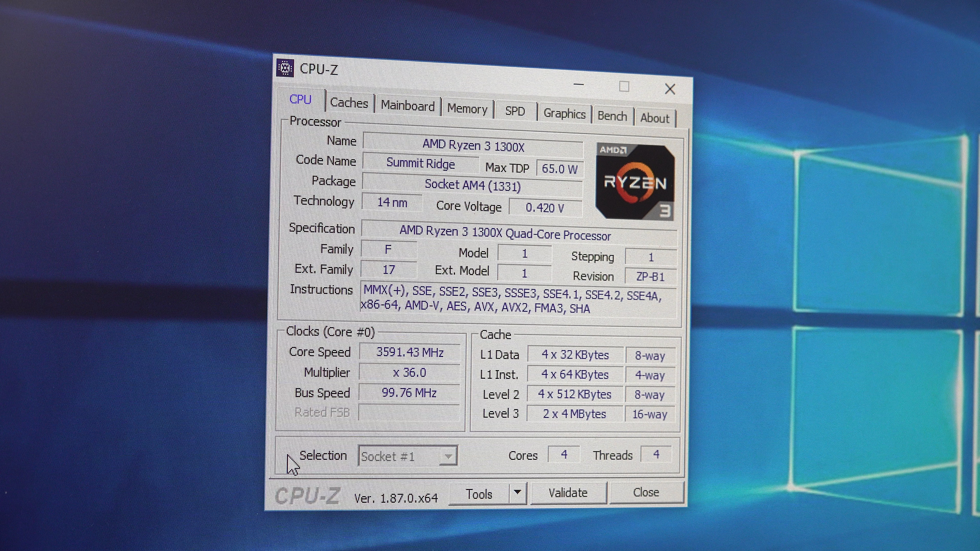Image resolution: width=980 pixels, height=551 pixels.
Task: Click the 4-way associativity cell
Action: click(x=650, y=376)
